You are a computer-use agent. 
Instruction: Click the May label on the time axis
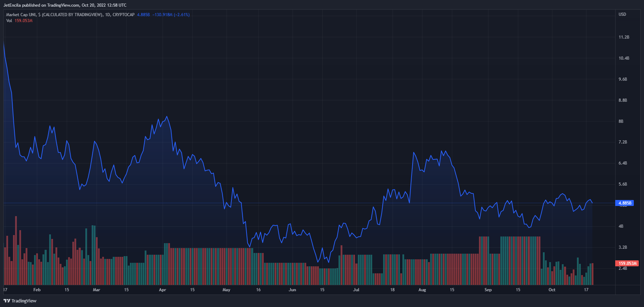[x=226, y=290]
